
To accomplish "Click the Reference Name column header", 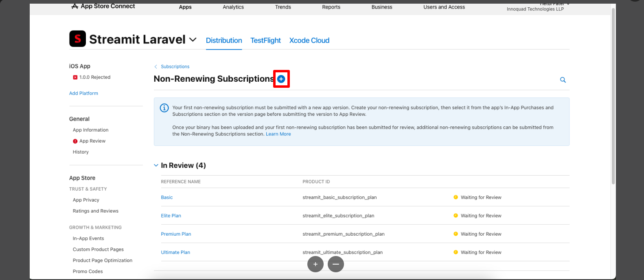I will tap(181, 182).
